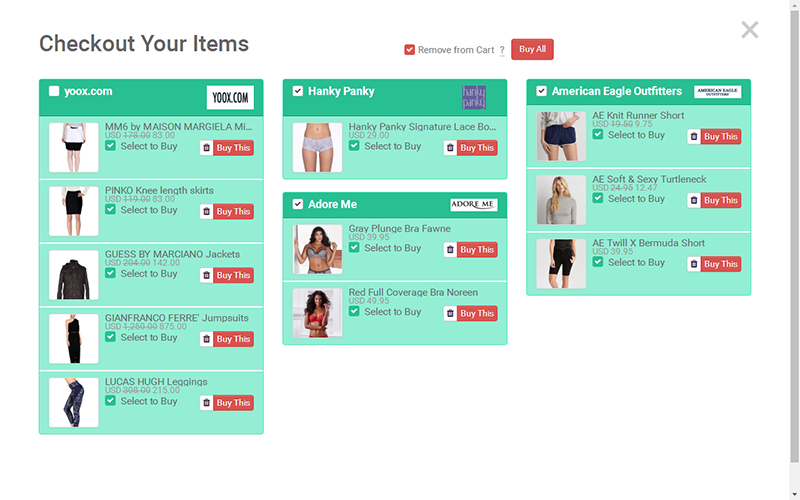The width and height of the screenshot is (800, 500).
Task: Trash AE Soft & Sexy Turtleneck item
Action: tap(694, 201)
